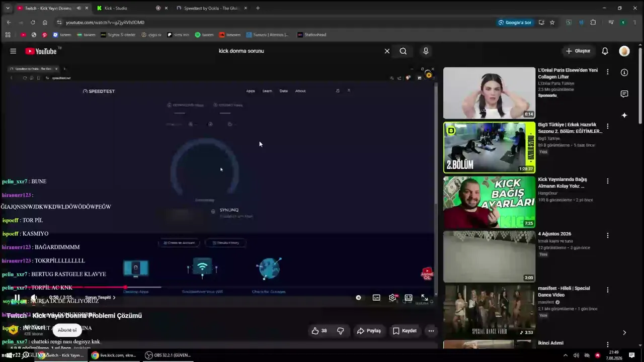Expand the side rail chevron arrow
The image size is (644, 362).
coord(624,332)
